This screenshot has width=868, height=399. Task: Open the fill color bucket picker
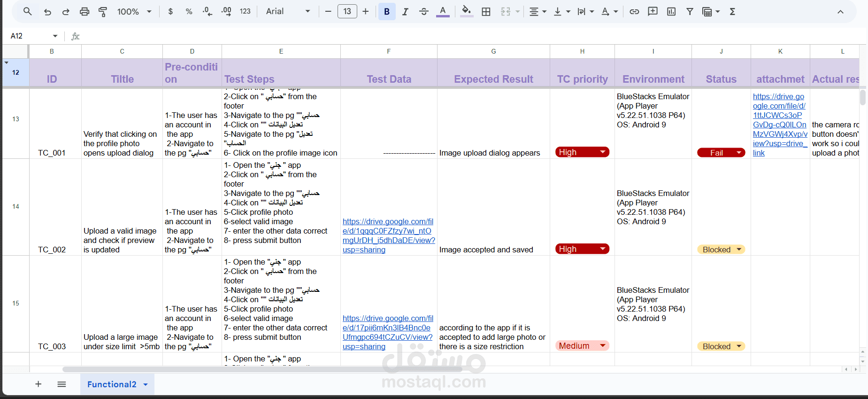pyautogui.click(x=466, y=12)
